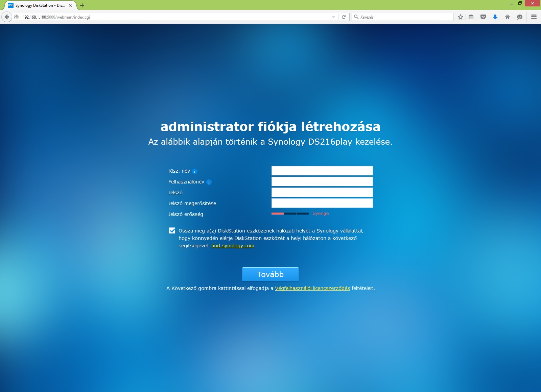Open a new tab with plus button
The height and width of the screenshot is (392, 541).
point(82,5)
